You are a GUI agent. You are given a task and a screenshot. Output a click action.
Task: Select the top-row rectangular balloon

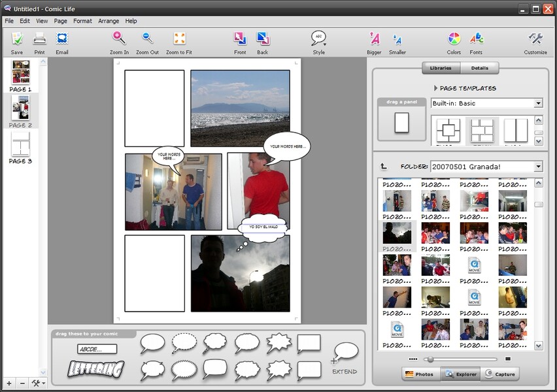pyautogui.click(x=309, y=344)
